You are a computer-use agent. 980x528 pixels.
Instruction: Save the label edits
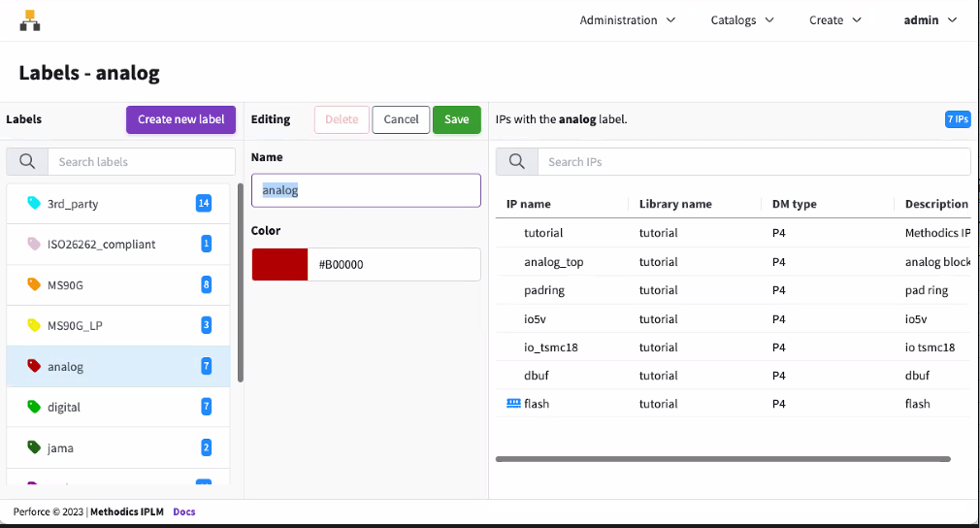coord(456,119)
